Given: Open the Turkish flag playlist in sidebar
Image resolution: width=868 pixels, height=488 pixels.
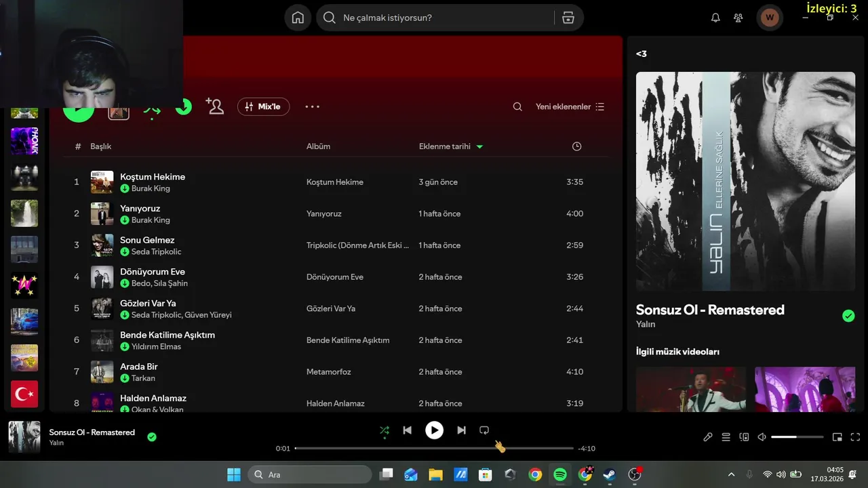Looking at the screenshot, I should click(x=24, y=394).
